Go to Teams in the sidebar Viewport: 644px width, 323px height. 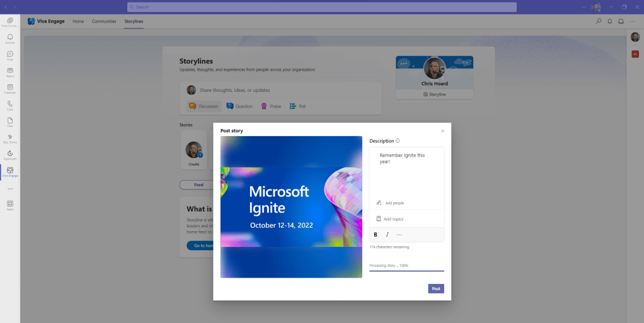click(10, 72)
